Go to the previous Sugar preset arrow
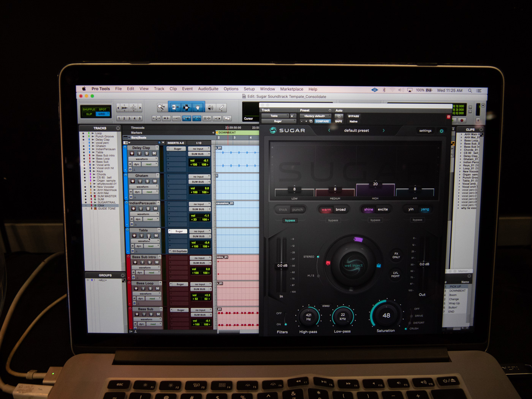 click(x=329, y=130)
